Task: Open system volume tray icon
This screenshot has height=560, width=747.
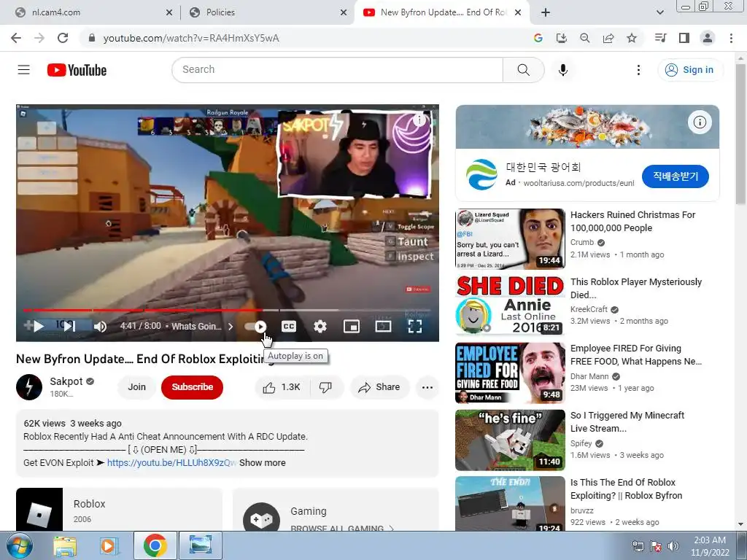Action: [x=673, y=546]
